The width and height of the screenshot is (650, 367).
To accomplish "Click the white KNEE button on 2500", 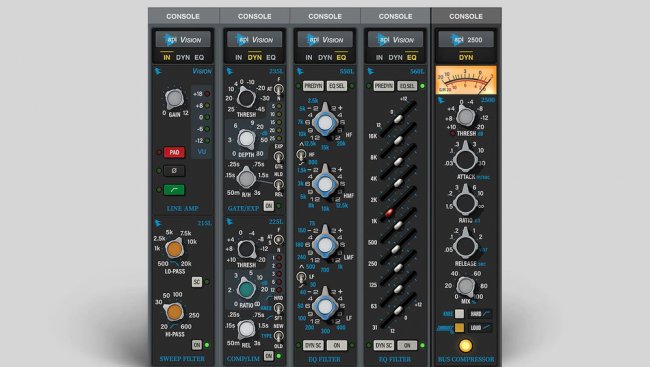I will click(459, 314).
